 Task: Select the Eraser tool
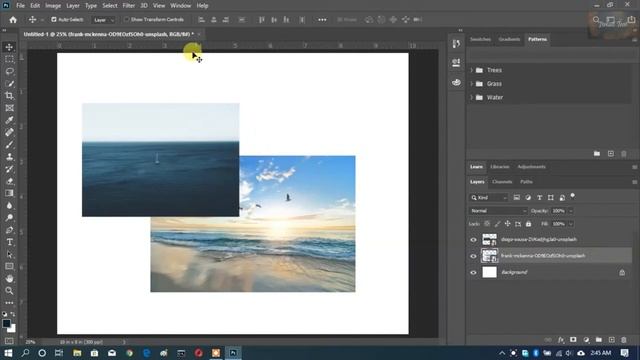[x=9, y=181]
